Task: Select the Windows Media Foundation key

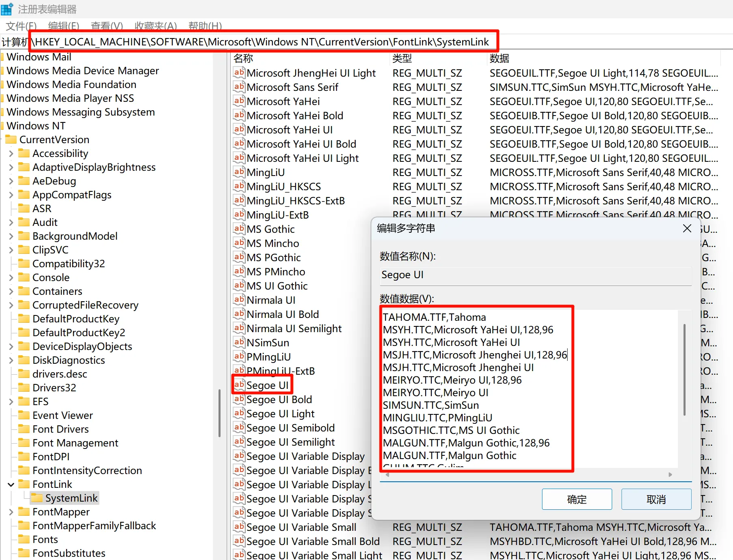Action: point(72,84)
